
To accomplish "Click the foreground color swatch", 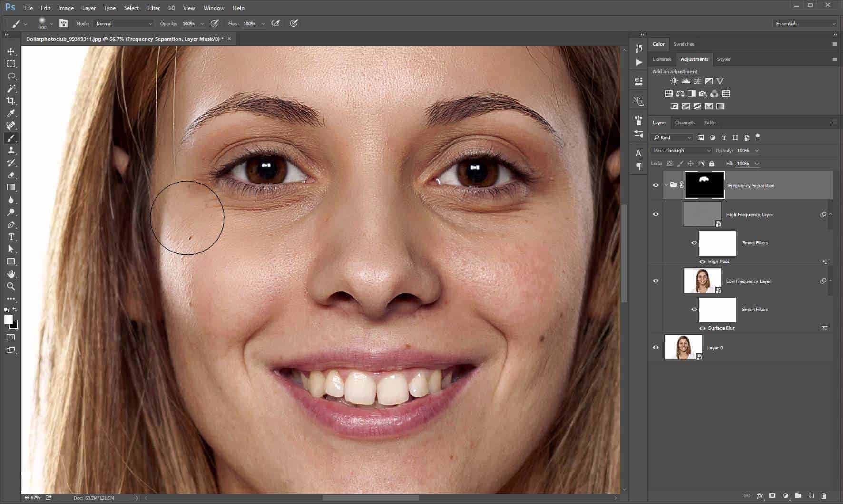I will [8, 320].
